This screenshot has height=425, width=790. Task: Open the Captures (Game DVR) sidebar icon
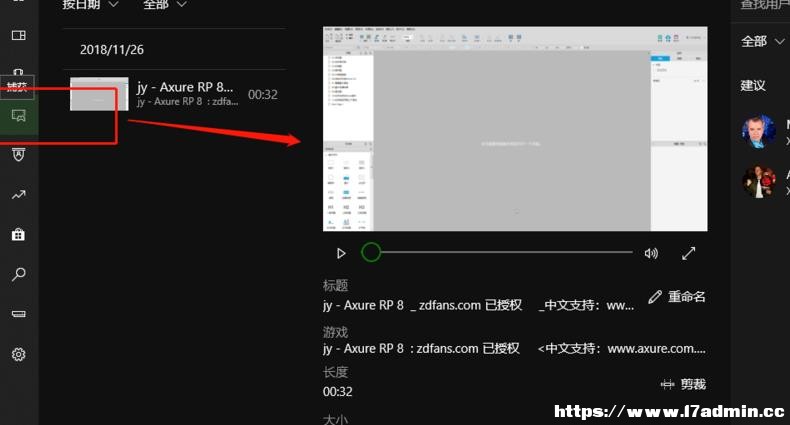click(x=19, y=116)
